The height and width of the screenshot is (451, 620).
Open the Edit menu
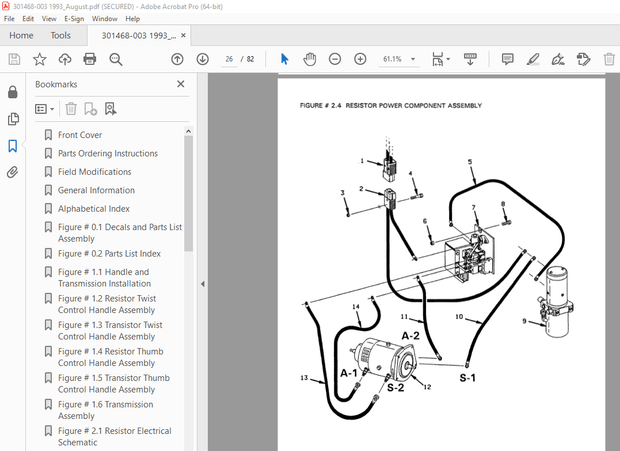tap(28, 19)
